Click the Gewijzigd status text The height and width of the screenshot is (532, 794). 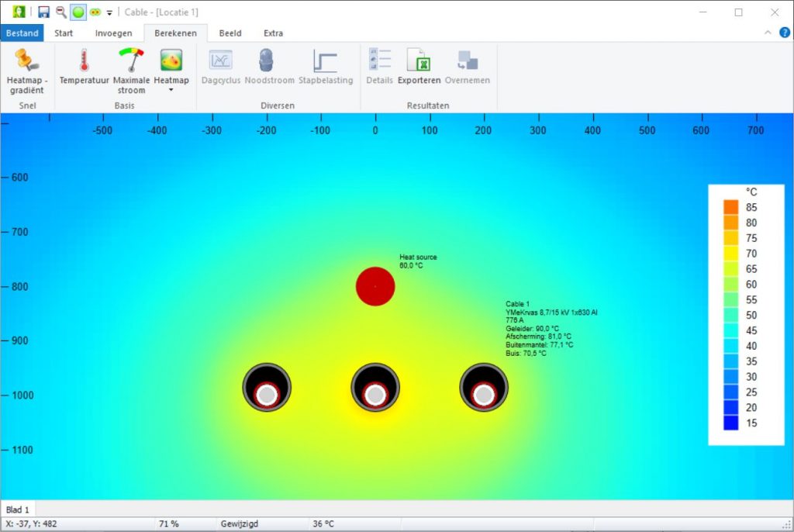coord(240,524)
